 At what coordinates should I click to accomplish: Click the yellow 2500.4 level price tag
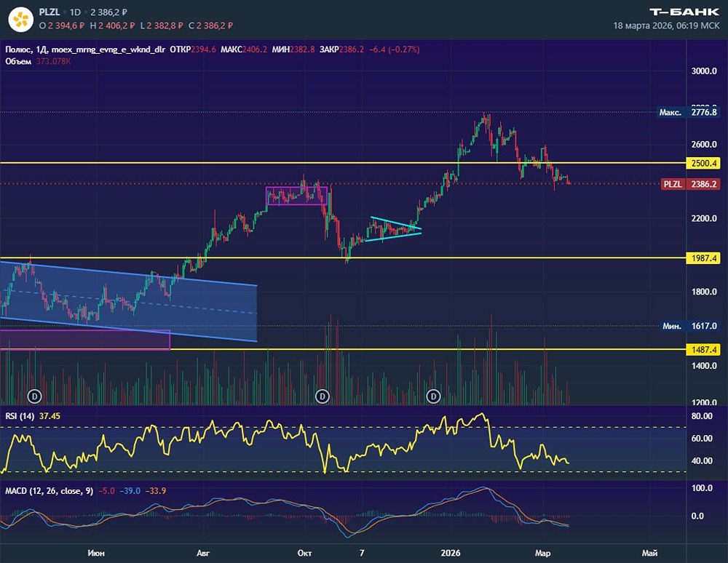point(703,163)
